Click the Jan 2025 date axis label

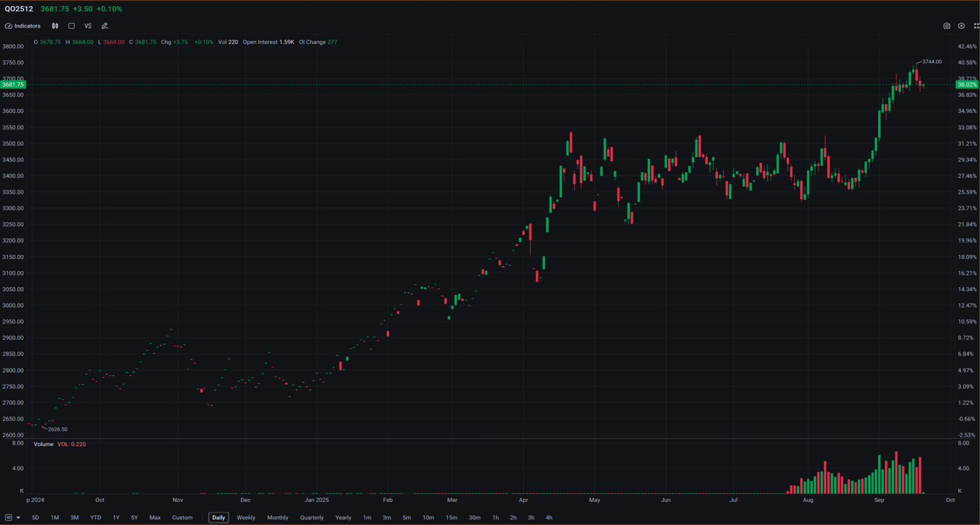coord(317,500)
